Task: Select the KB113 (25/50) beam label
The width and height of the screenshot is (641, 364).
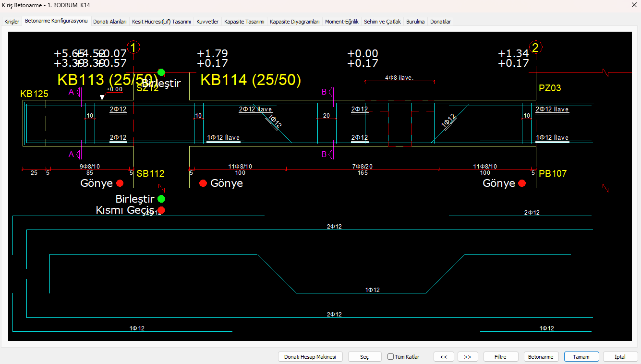Action: (x=108, y=80)
